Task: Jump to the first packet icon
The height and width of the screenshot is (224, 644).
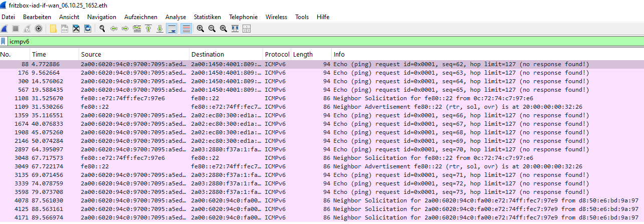Action: pos(148,29)
